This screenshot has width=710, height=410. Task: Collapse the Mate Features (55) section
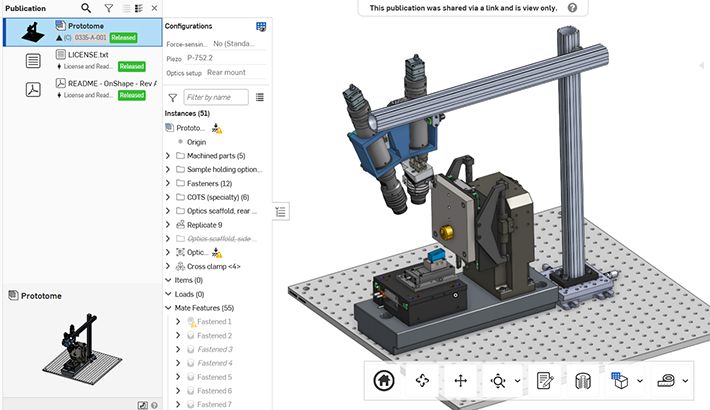point(168,308)
